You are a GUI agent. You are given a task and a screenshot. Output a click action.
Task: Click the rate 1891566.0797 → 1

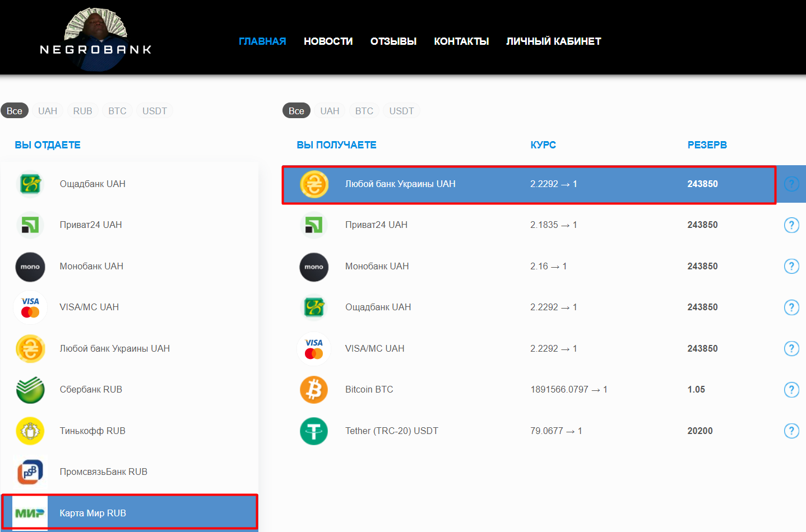[569, 389]
